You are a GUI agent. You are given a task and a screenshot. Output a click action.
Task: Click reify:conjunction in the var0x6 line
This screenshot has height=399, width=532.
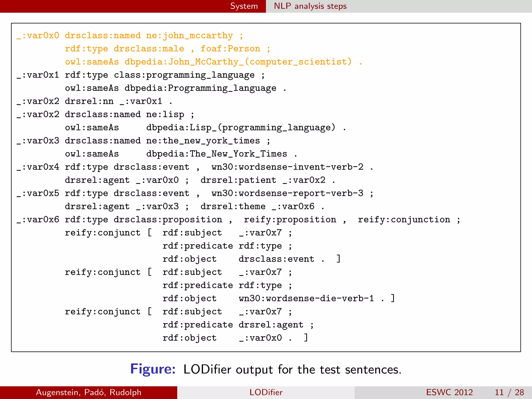coord(404,220)
